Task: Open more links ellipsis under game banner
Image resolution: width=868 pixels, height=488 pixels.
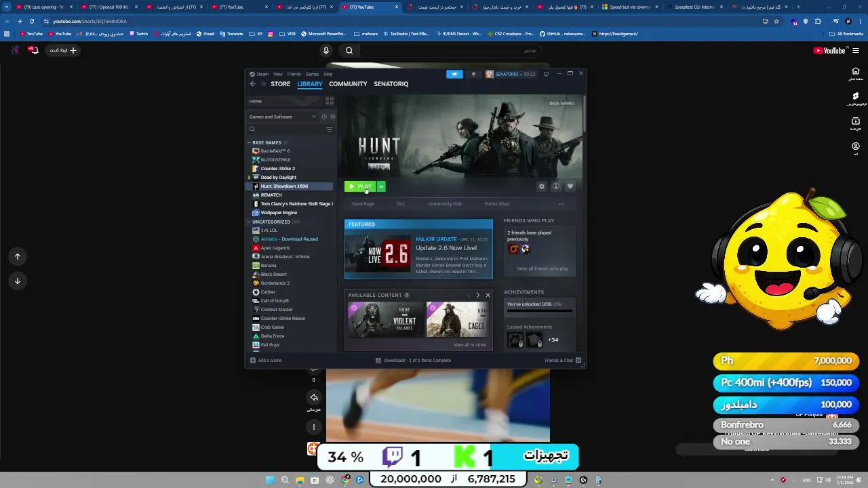Action: click(x=561, y=204)
